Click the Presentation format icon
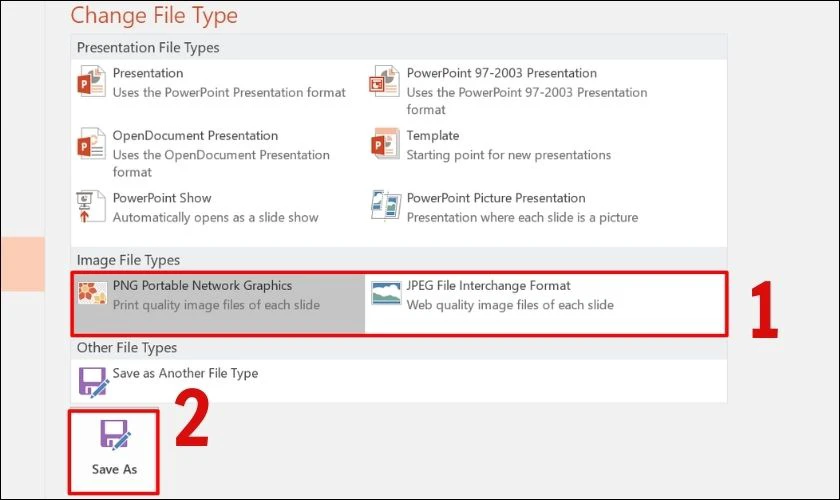The width and height of the screenshot is (840, 500). pos(92,81)
